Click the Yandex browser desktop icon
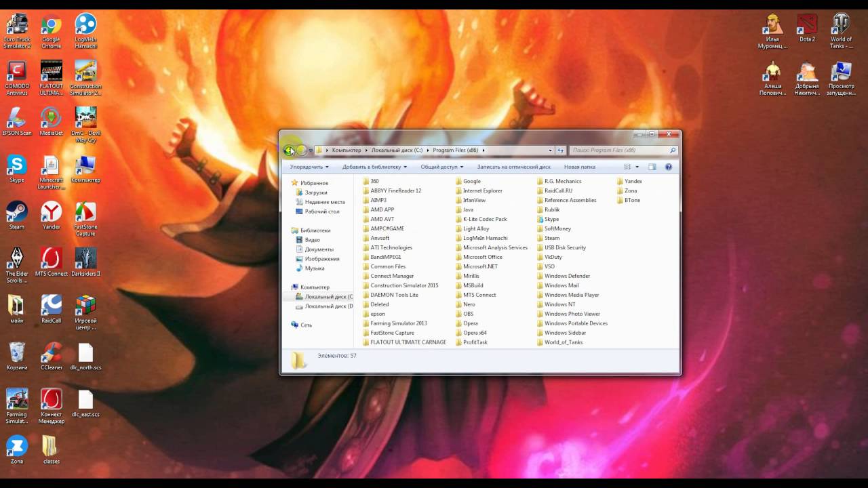 (x=51, y=216)
